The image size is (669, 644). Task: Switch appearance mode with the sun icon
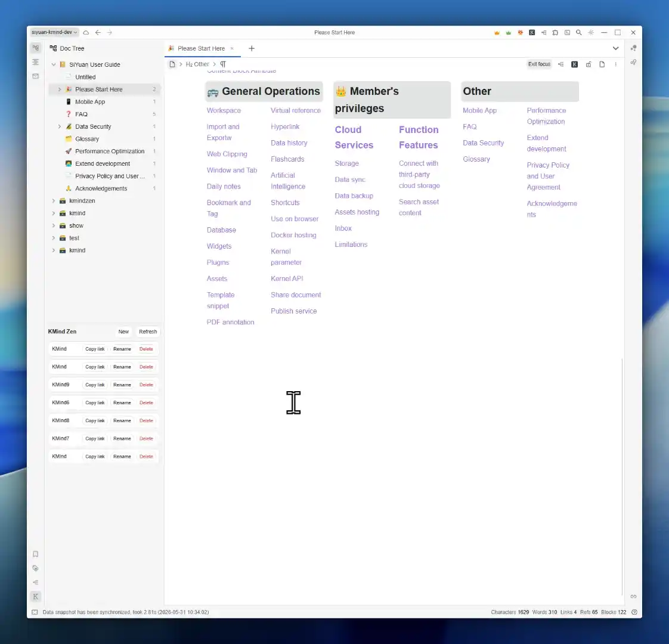coord(591,32)
